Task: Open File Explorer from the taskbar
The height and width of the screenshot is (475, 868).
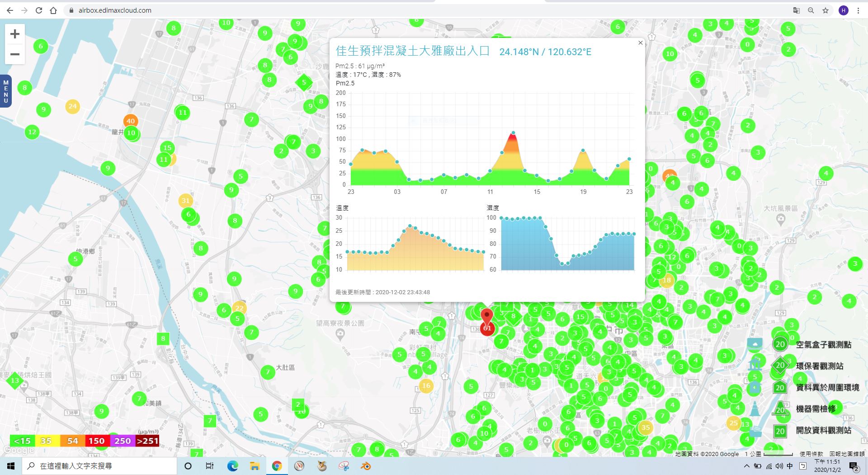Action: pyautogui.click(x=255, y=466)
